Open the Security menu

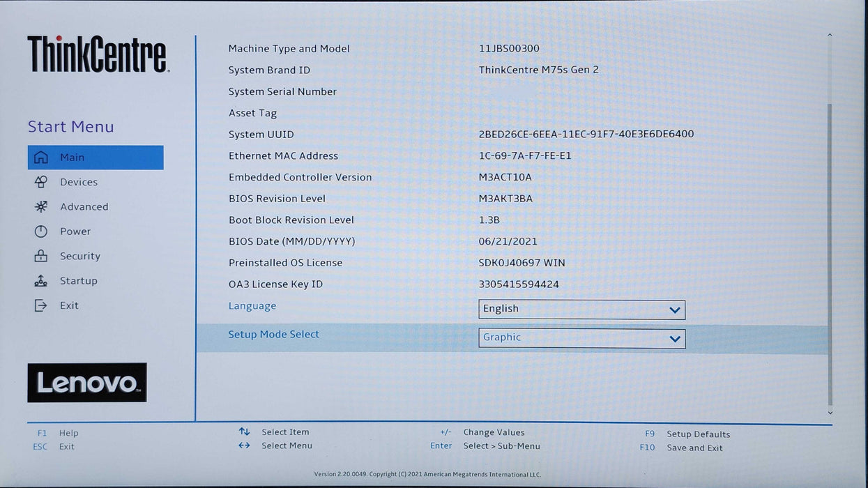click(80, 256)
